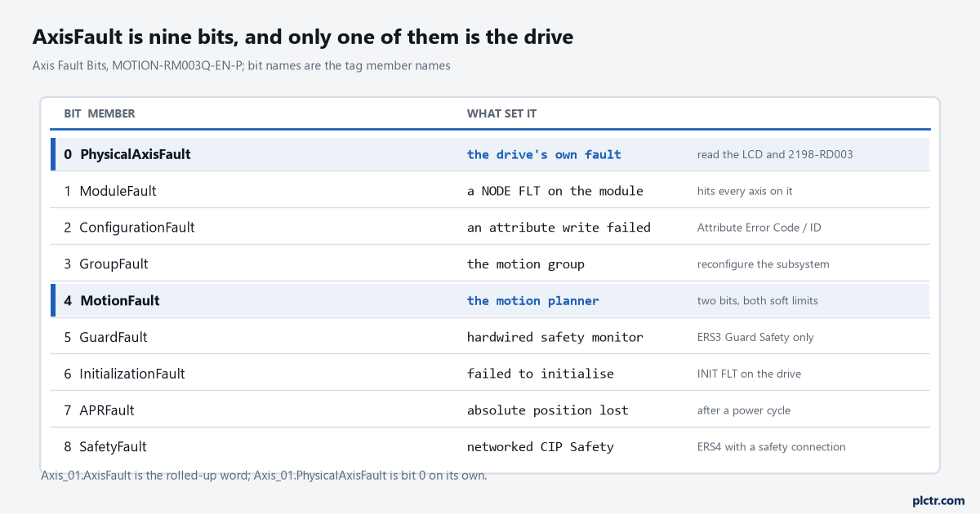Click "the drive's own fault" text
This screenshot has width=980, height=514.
[x=544, y=154]
